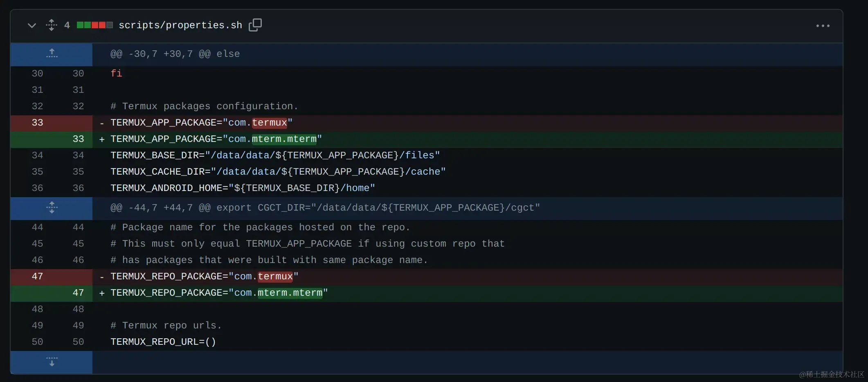This screenshot has width=868, height=382.
Task: Click the TERMUX_REPO_URL=() line
Action: pyautogui.click(x=163, y=342)
